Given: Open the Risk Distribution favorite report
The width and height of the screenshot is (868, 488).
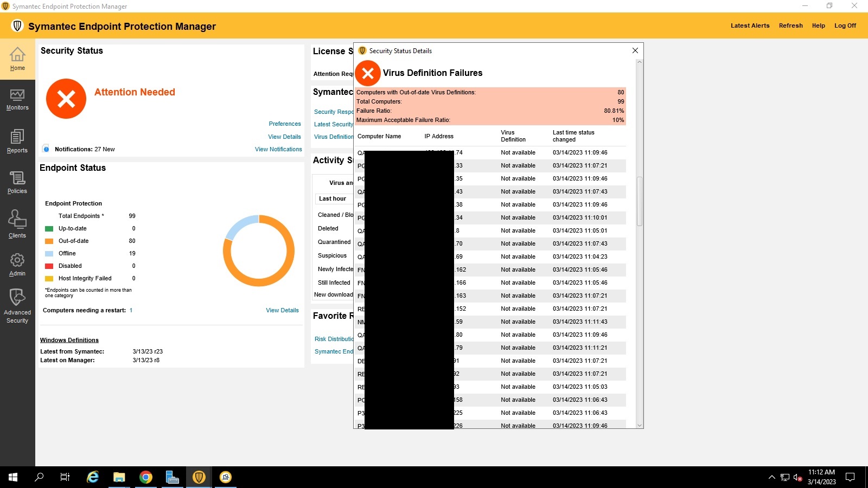Looking at the screenshot, I should click(333, 338).
